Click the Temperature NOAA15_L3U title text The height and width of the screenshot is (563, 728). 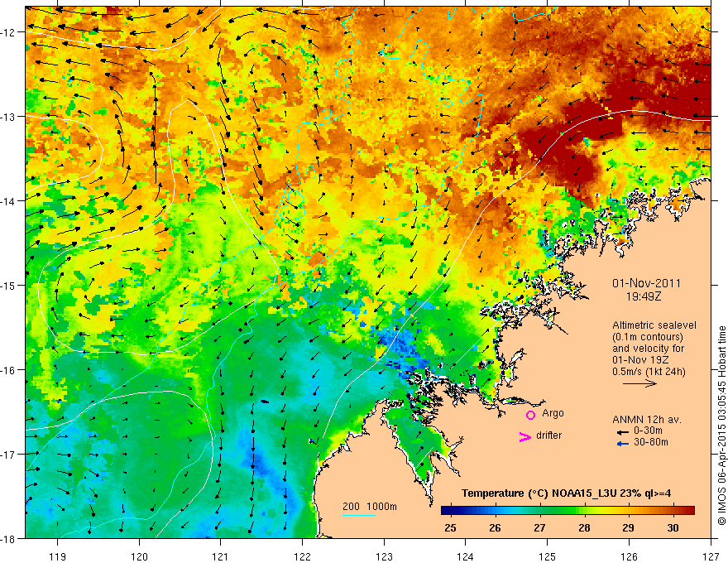[x=566, y=493]
